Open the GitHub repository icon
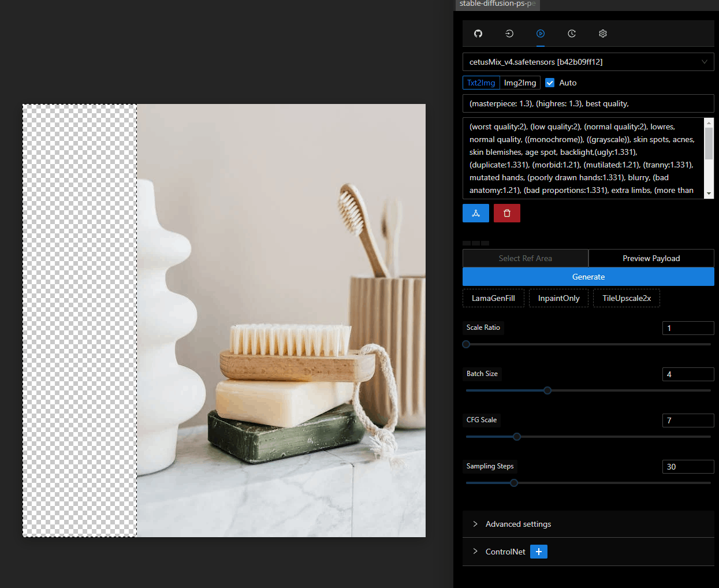 pyautogui.click(x=478, y=34)
